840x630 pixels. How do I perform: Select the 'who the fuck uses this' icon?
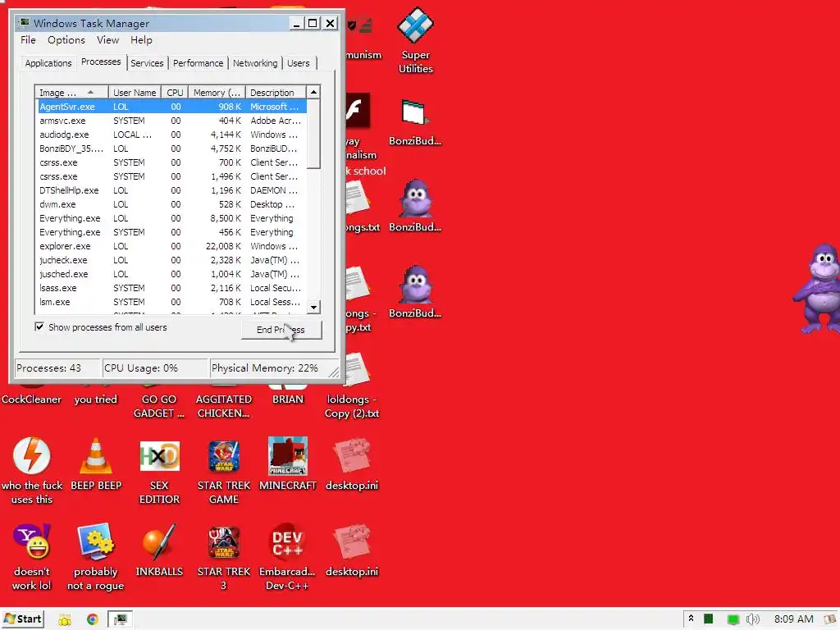coord(32,471)
